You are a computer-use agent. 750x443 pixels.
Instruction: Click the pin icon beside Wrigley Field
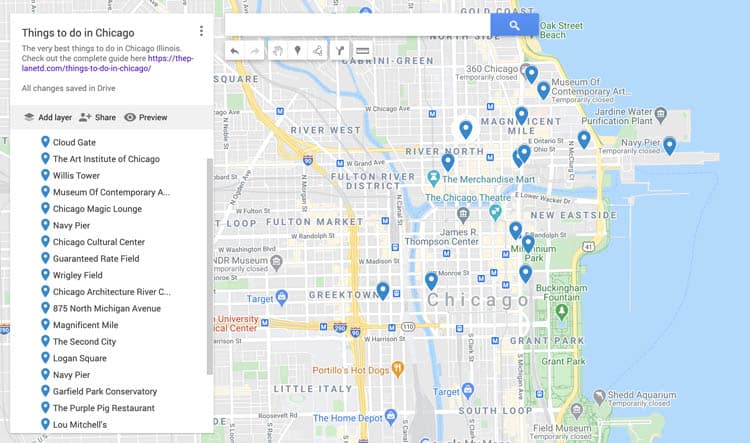(x=45, y=275)
